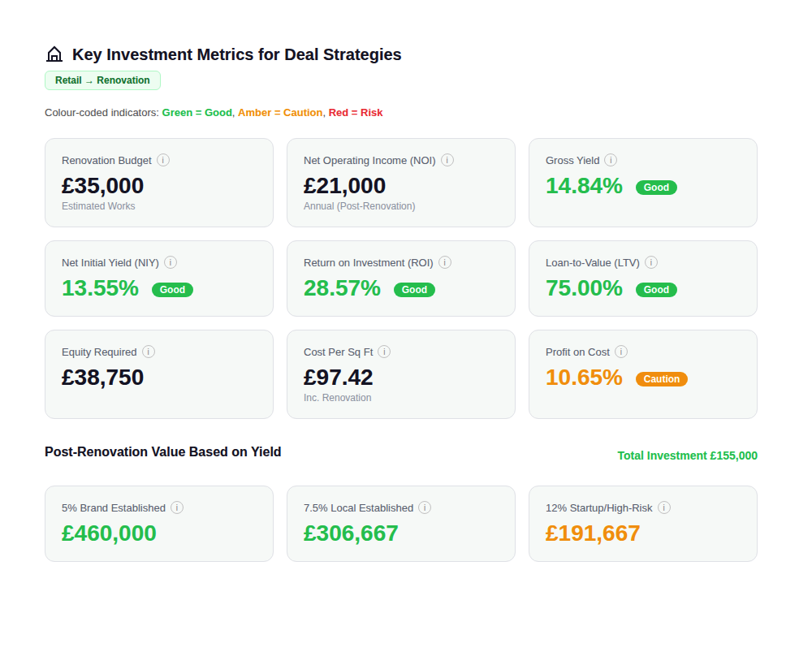The width and height of the screenshot is (812, 652).
Task: Select the Retail → Renovation strategy badge
Action: click(x=102, y=80)
